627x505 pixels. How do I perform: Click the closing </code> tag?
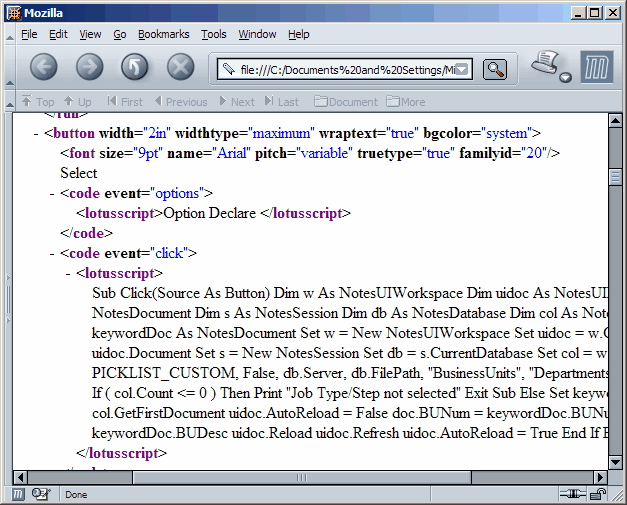click(86, 233)
